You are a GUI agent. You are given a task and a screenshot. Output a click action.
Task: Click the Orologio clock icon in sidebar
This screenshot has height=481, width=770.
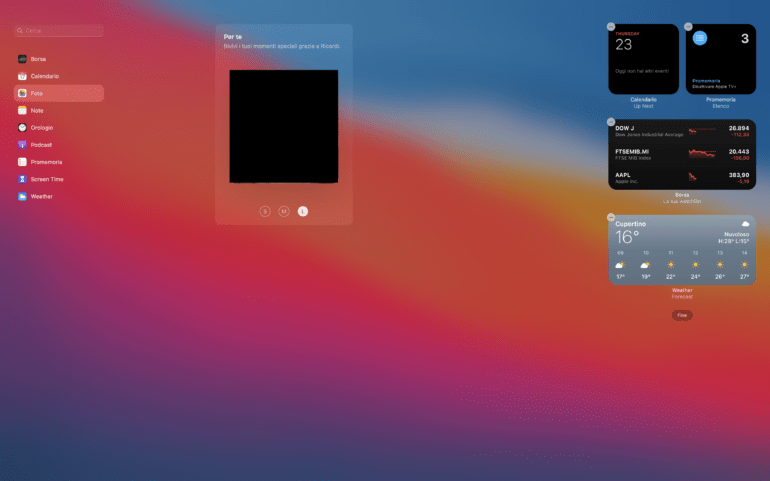coord(22,128)
